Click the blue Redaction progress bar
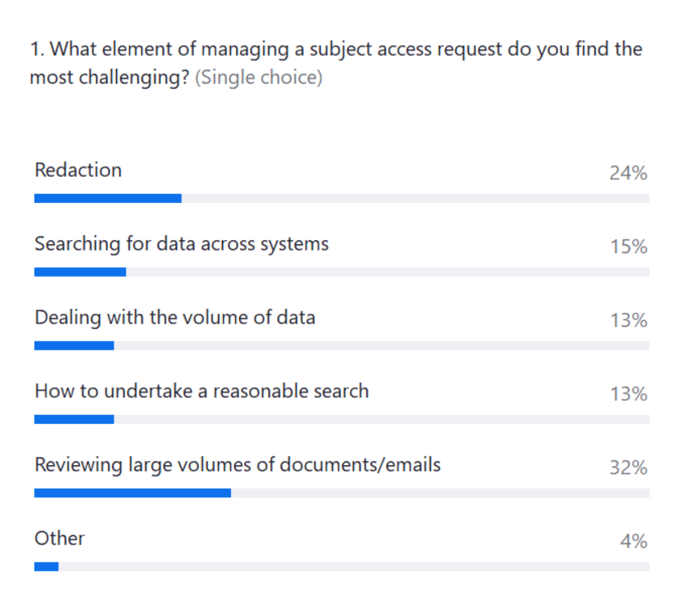 pos(108,199)
